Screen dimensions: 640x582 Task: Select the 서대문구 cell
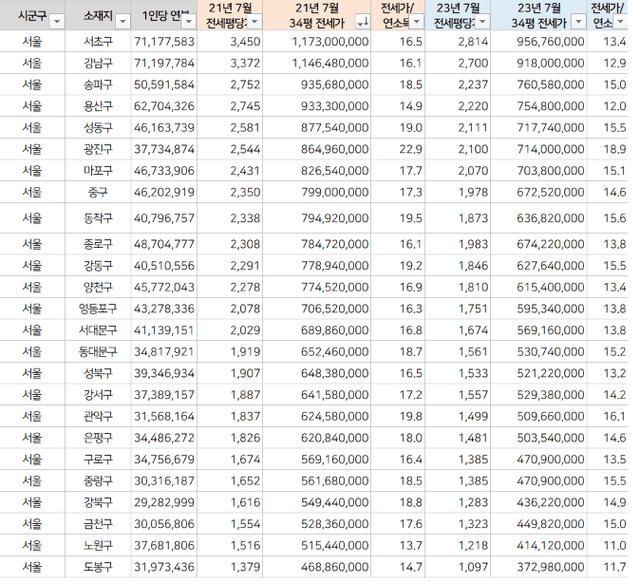[x=98, y=330]
